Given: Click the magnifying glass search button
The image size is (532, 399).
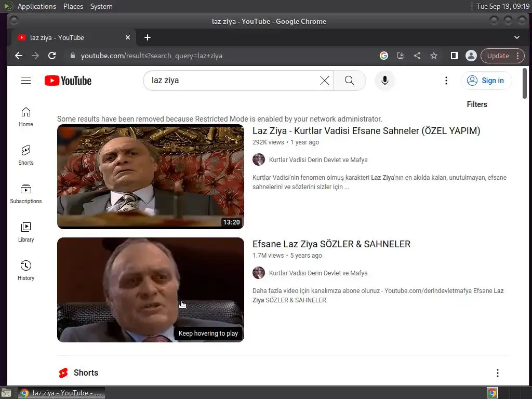Looking at the screenshot, I should point(350,81).
